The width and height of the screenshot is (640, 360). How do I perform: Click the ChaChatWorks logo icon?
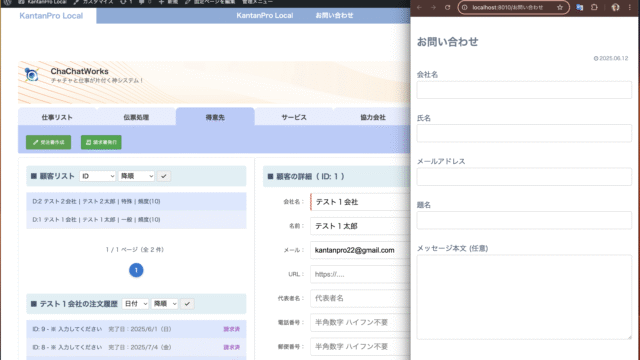click(x=31, y=75)
